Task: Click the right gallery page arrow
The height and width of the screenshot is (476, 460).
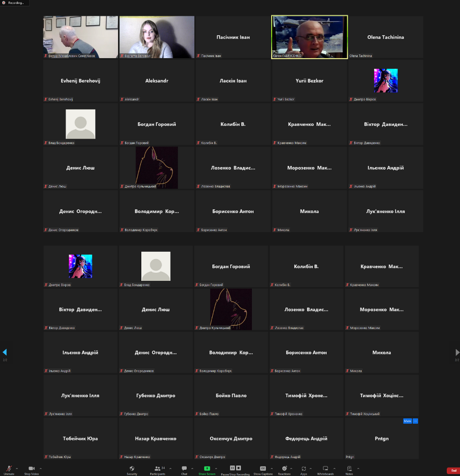Action: coord(457,352)
